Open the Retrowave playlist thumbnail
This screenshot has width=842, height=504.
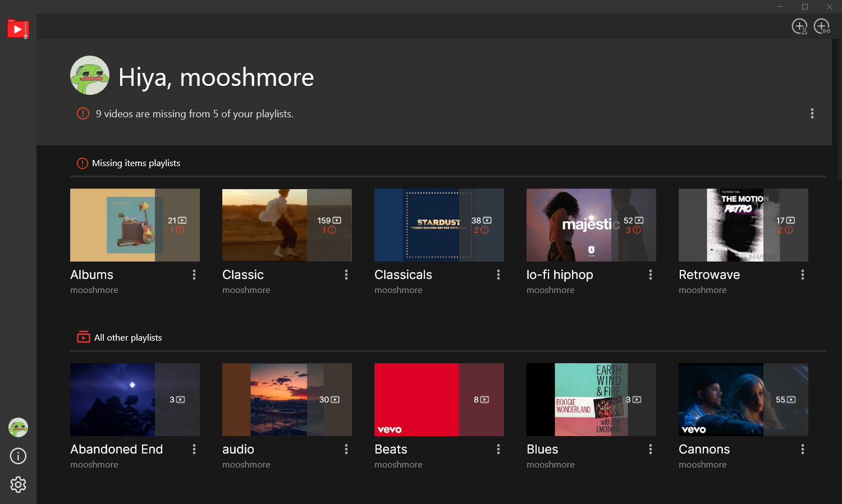743,225
